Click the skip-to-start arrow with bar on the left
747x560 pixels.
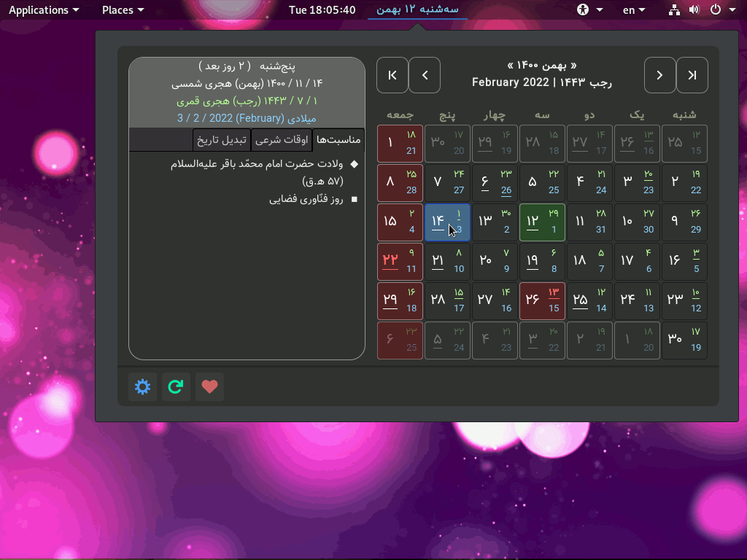392,75
